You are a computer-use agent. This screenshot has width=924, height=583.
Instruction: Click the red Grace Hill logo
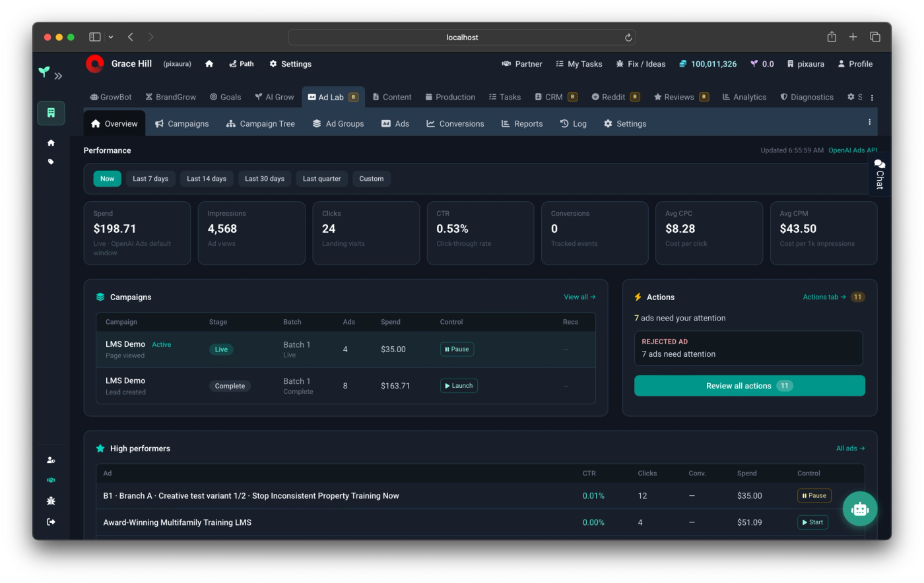95,63
